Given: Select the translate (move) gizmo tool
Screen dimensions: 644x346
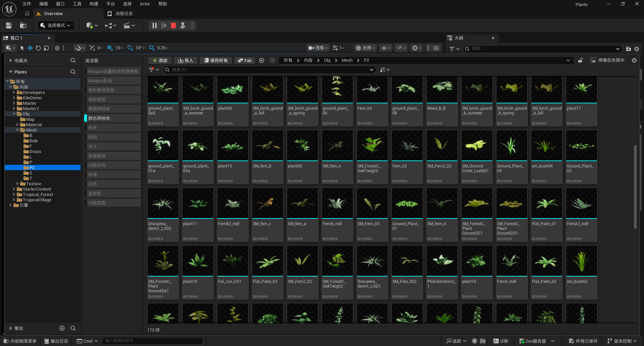Looking at the screenshot, I should click(x=30, y=48).
